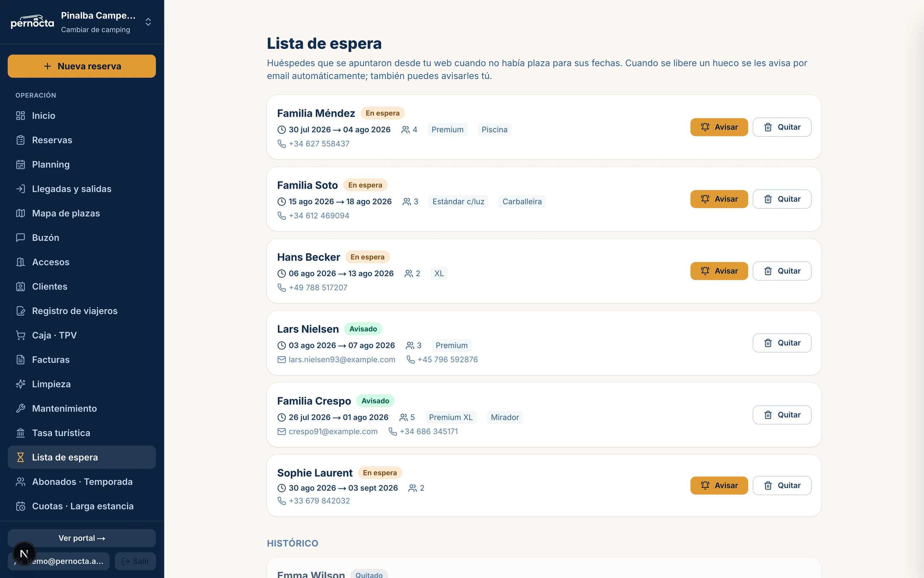Remove Familia Crespo from the waitlist
This screenshot has width=924, height=578.
(782, 415)
